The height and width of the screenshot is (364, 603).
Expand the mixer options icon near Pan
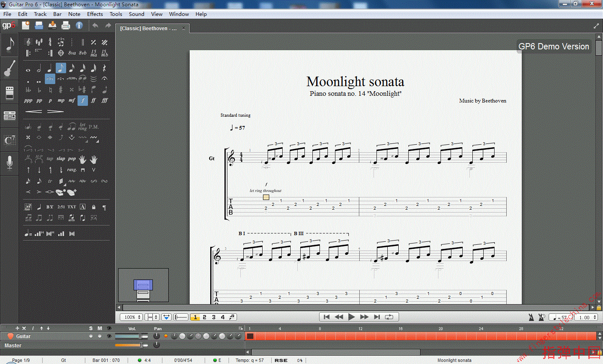click(x=240, y=328)
